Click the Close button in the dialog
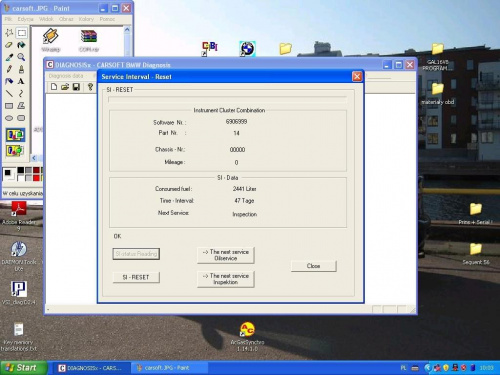The image size is (500, 375). 314,266
